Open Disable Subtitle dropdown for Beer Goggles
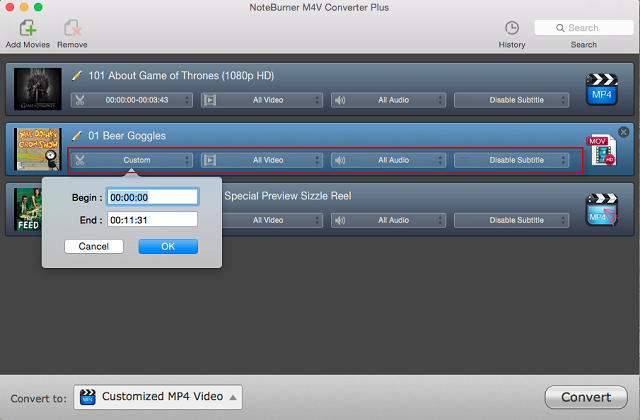The width and height of the screenshot is (640, 420). tap(511, 160)
